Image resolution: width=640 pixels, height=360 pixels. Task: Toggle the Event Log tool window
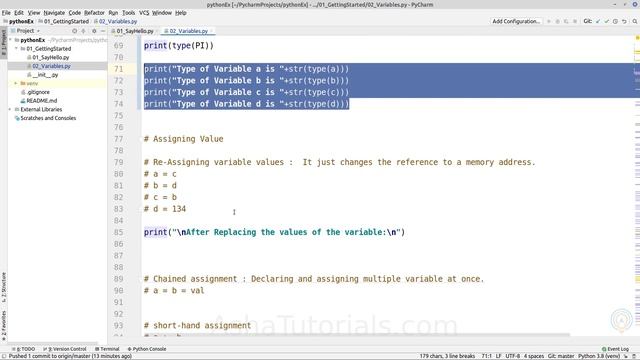pyautogui.click(x=616, y=349)
